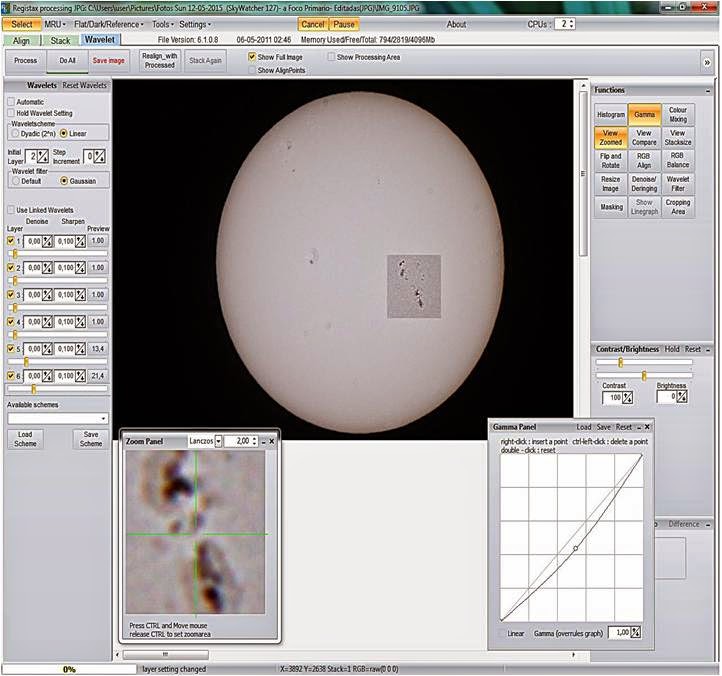Uncheck the Show Full Image checkbox
Image resolution: width=722 pixels, height=676 pixels.
(252, 57)
